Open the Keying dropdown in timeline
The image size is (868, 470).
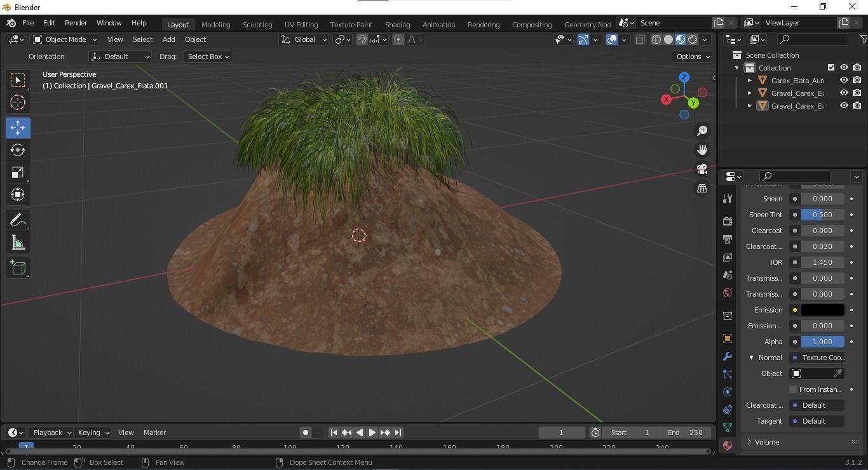[x=93, y=433]
